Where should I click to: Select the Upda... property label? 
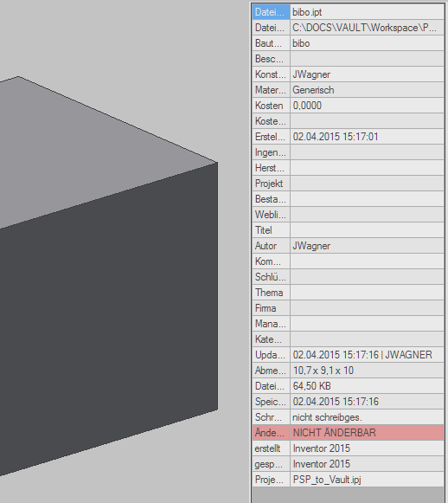(271, 355)
